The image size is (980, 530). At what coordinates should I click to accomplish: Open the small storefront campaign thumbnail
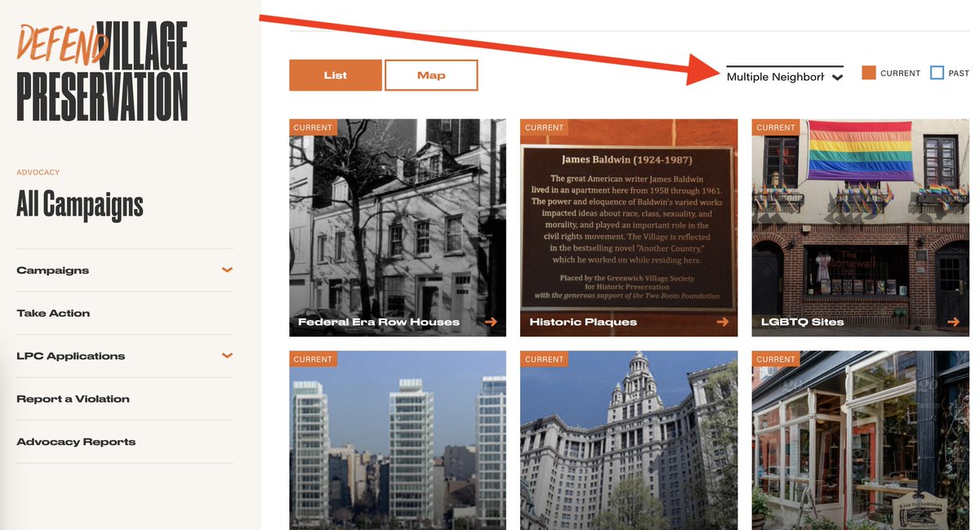click(x=861, y=440)
